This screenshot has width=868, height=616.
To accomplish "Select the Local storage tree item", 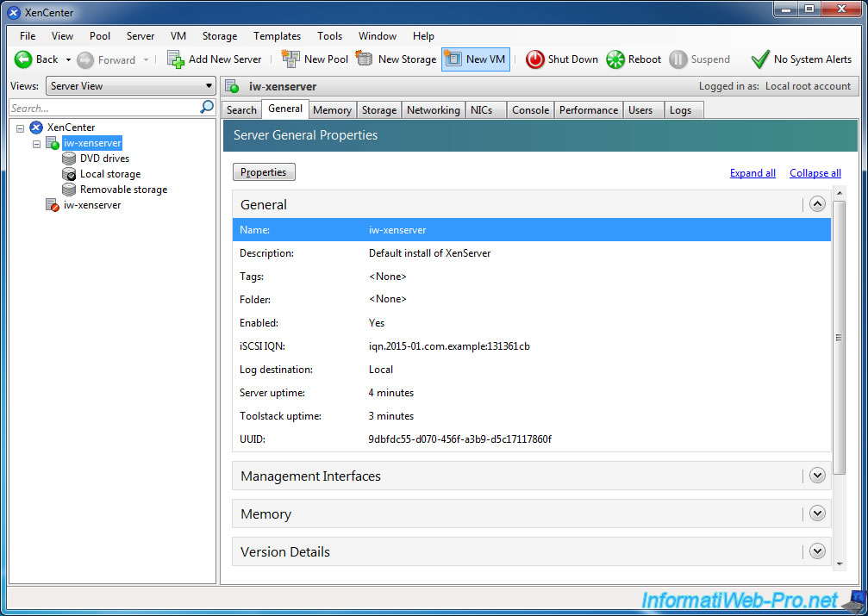I will (110, 174).
